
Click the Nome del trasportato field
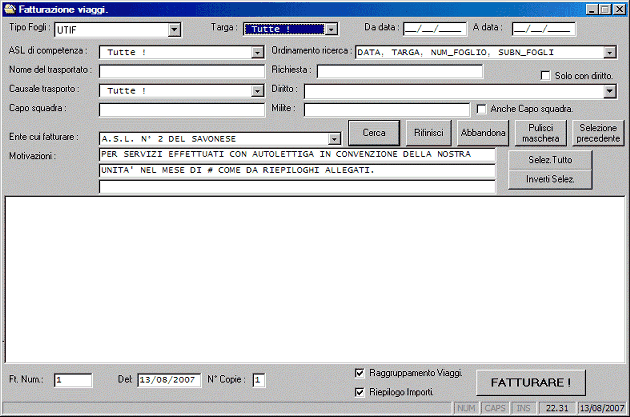181,71
